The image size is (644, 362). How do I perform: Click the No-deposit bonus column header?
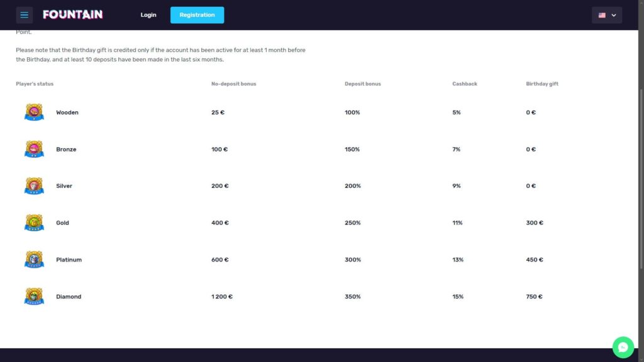tap(233, 84)
